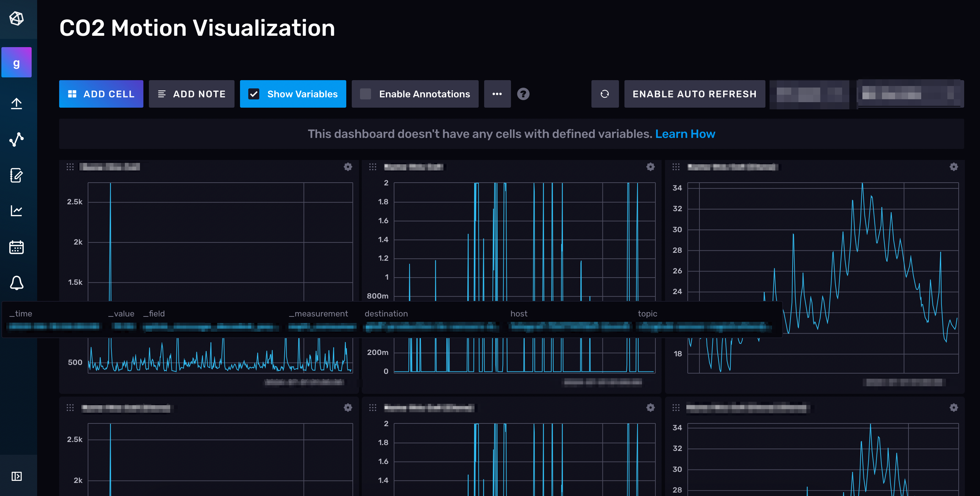Click the InfluxDB logo in the sidebar
Viewport: 980px width, 496px height.
[17, 19]
